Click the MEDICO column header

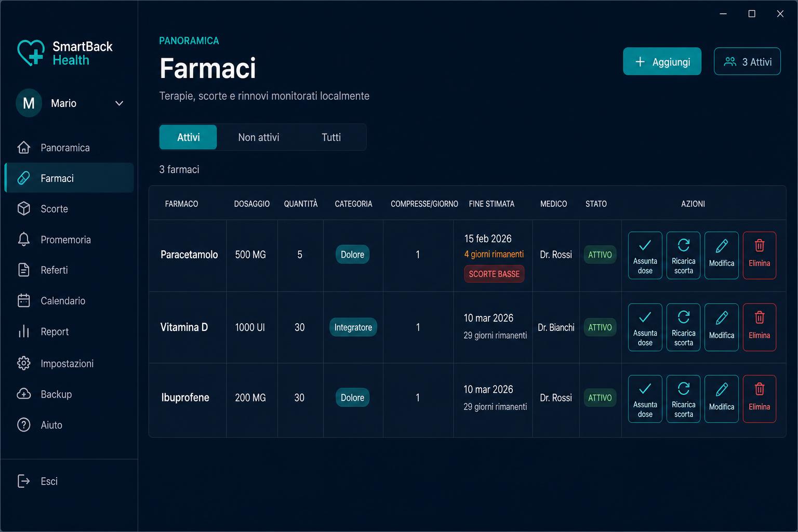553,204
